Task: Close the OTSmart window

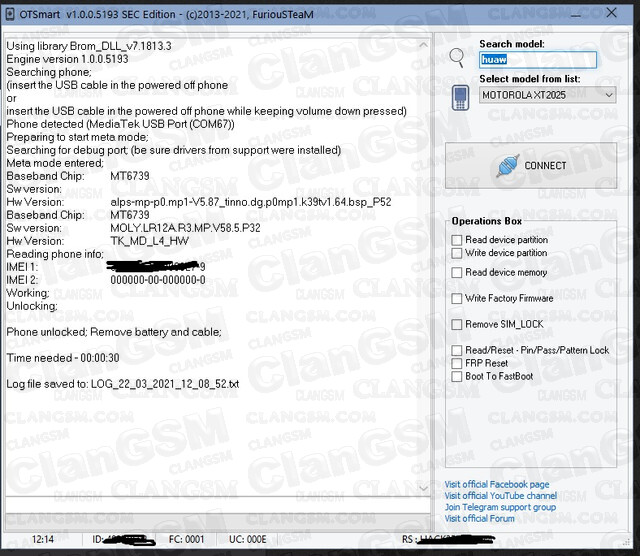Action: click(611, 13)
